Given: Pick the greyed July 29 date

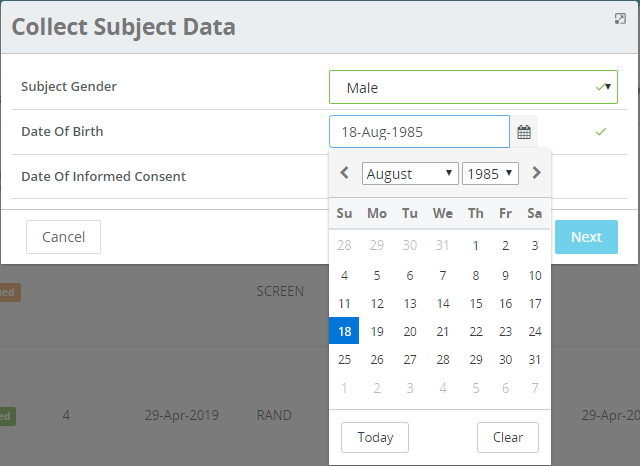Looking at the screenshot, I should (x=377, y=245).
